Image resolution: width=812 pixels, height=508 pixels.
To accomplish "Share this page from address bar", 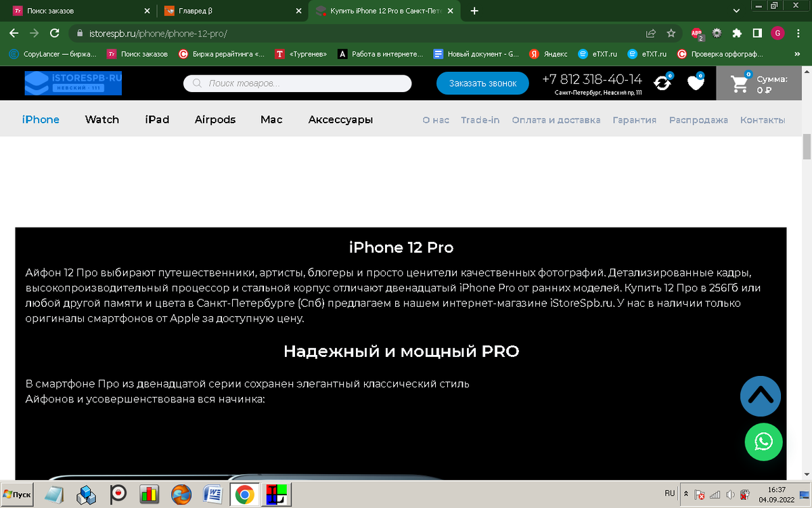I will (651, 33).
